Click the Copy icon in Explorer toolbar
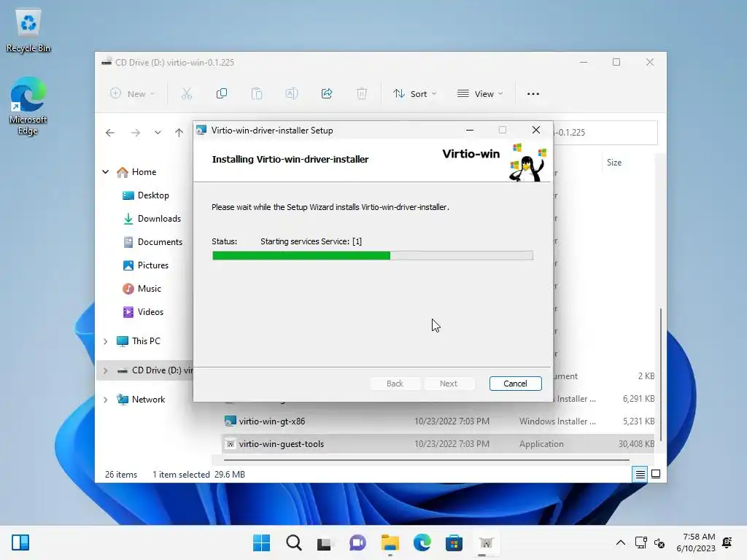Image resolution: width=747 pixels, height=560 pixels. point(222,94)
